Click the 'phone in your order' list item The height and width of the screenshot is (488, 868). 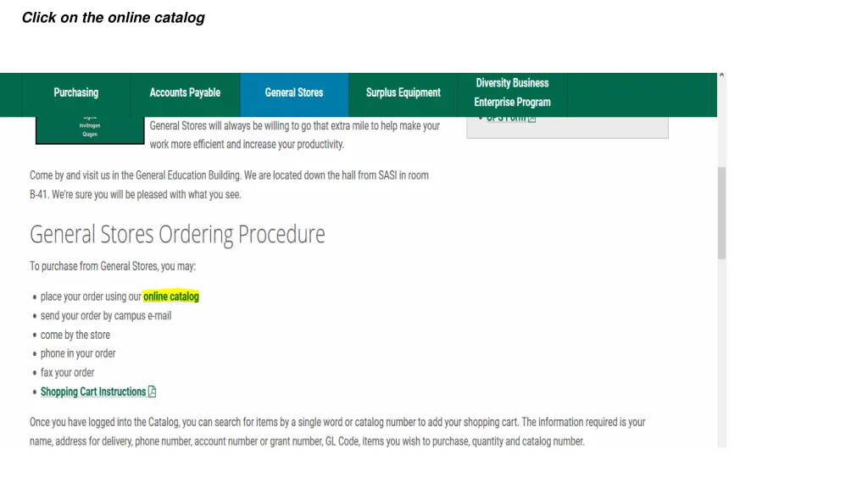[78, 353]
